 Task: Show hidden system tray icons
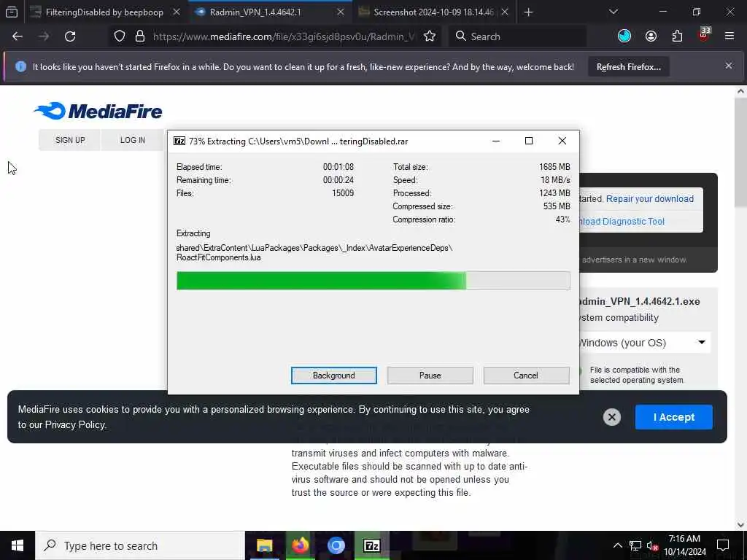(617, 545)
